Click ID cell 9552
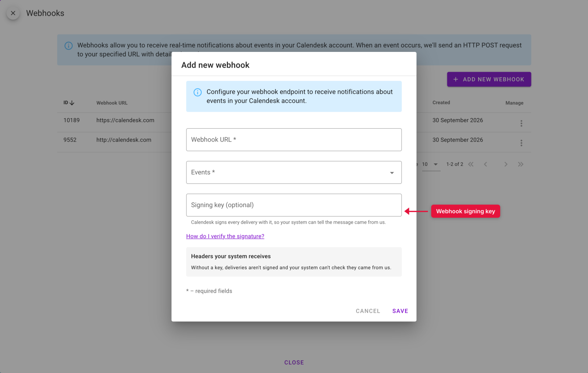 tap(70, 140)
